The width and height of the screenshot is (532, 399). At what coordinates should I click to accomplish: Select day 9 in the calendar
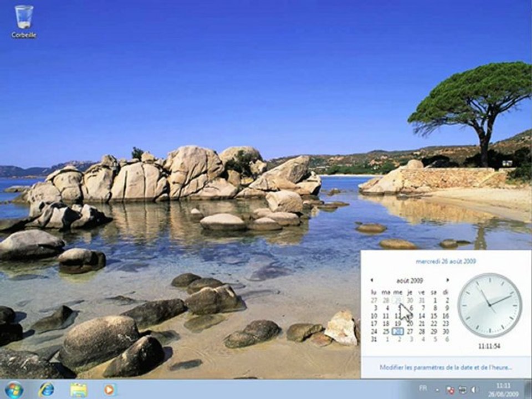447,308
